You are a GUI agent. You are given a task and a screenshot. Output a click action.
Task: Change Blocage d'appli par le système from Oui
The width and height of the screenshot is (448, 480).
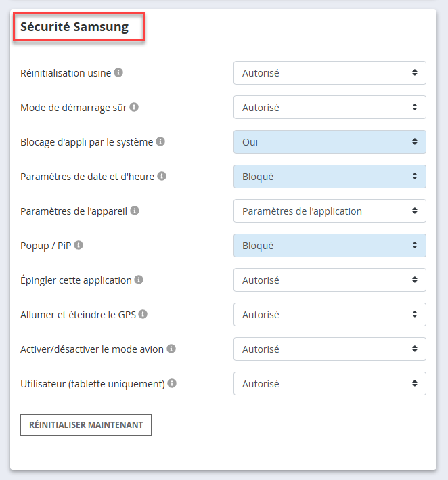[330, 142]
